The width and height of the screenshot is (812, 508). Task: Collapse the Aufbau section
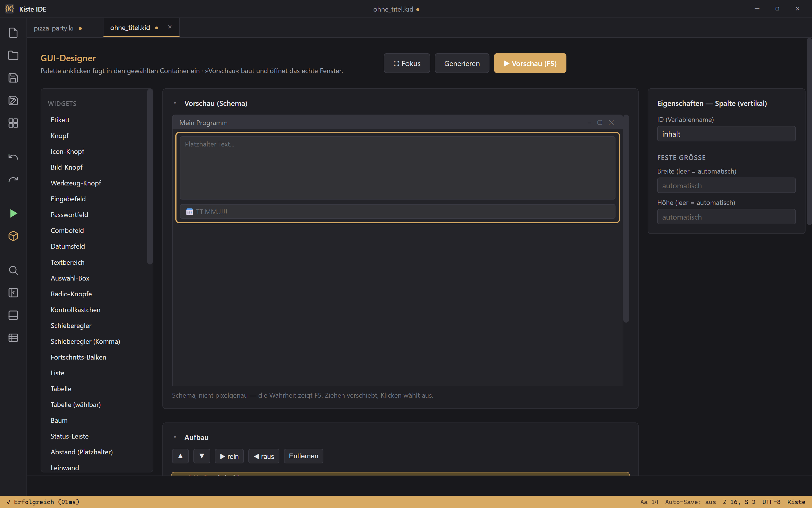[x=175, y=437]
